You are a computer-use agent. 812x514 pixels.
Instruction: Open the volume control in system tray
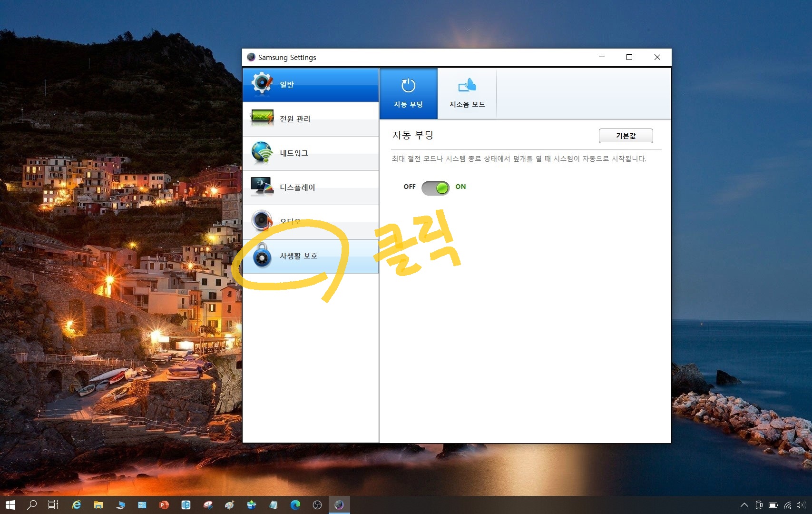pos(802,505)
